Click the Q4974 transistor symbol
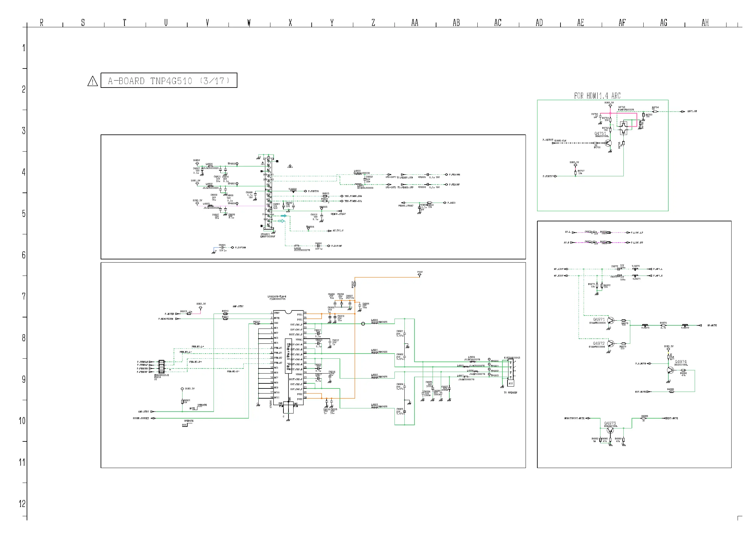Screen dimensions: 756x534 [x=670, y=370]
